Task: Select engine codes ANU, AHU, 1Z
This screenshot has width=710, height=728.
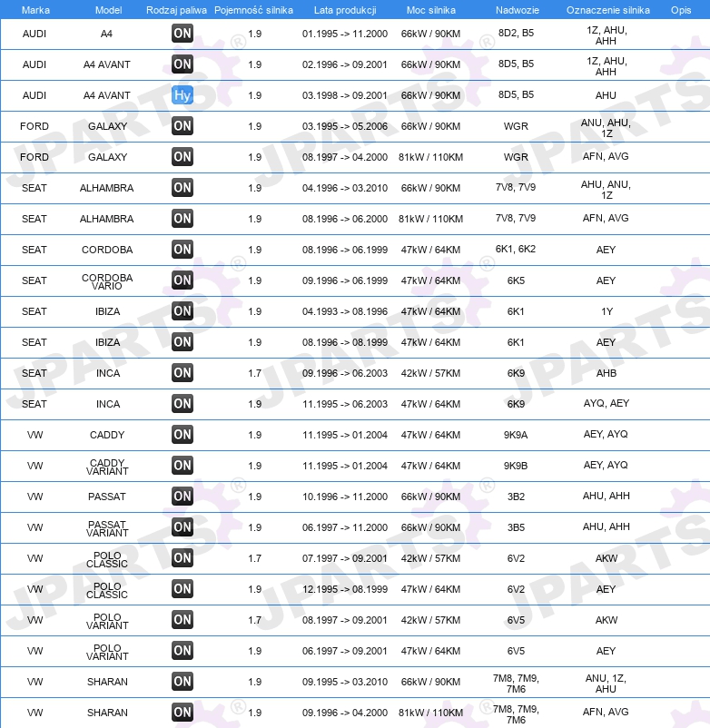Action: (x=606, y=128)
